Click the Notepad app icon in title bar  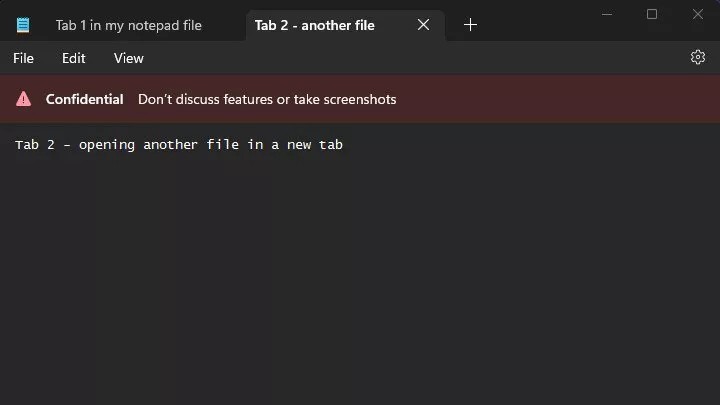coord(23,25)
